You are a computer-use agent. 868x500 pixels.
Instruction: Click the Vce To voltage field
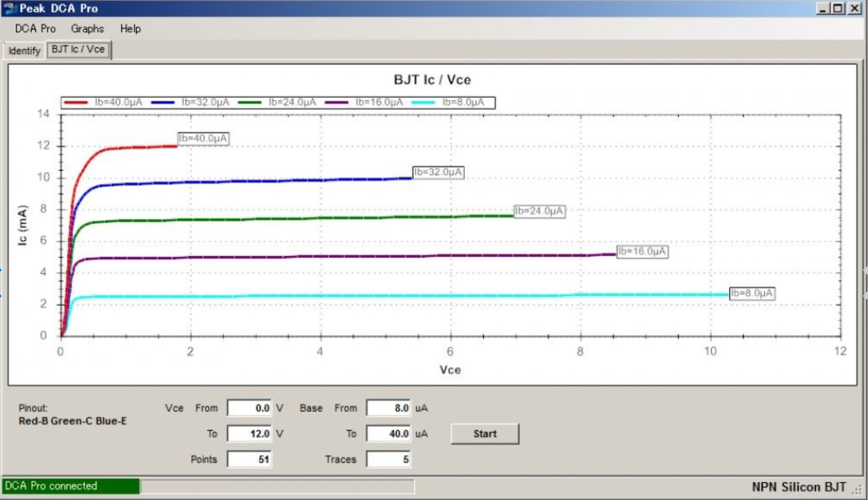[249, 434]
